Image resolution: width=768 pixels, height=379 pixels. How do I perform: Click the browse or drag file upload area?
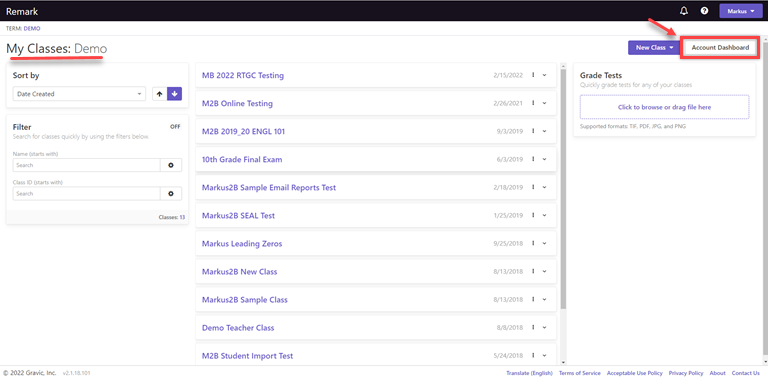point(664,107)
